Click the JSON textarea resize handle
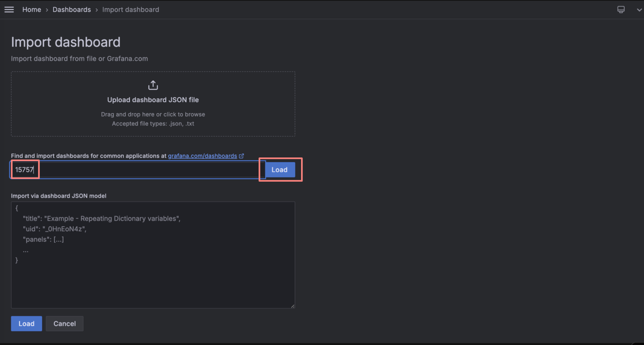The image size is (644, 345). point(293,306)
